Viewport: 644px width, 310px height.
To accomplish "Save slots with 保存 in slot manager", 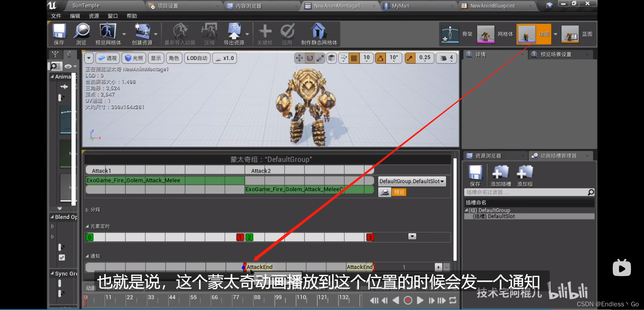I will 475,176.
